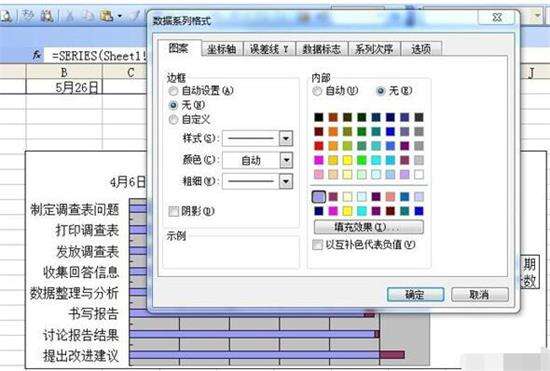Click the fx insert function icon
Viewport: 550px width, 371px height.
pos(37,55)
